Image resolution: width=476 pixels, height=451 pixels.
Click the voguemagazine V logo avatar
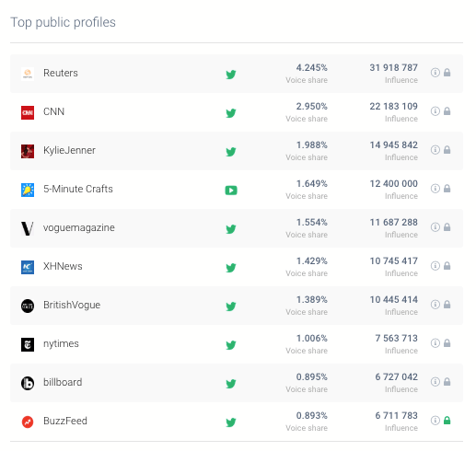28,228
